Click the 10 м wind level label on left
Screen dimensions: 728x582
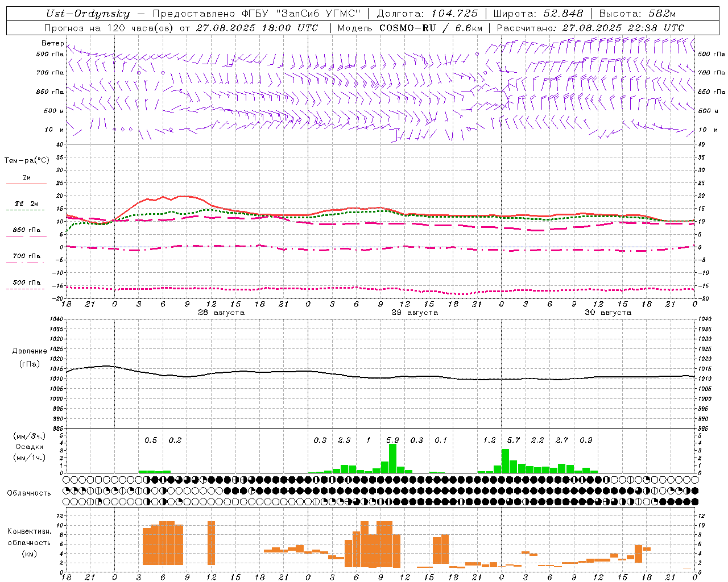pyautogui.click(x=55, y=130)
